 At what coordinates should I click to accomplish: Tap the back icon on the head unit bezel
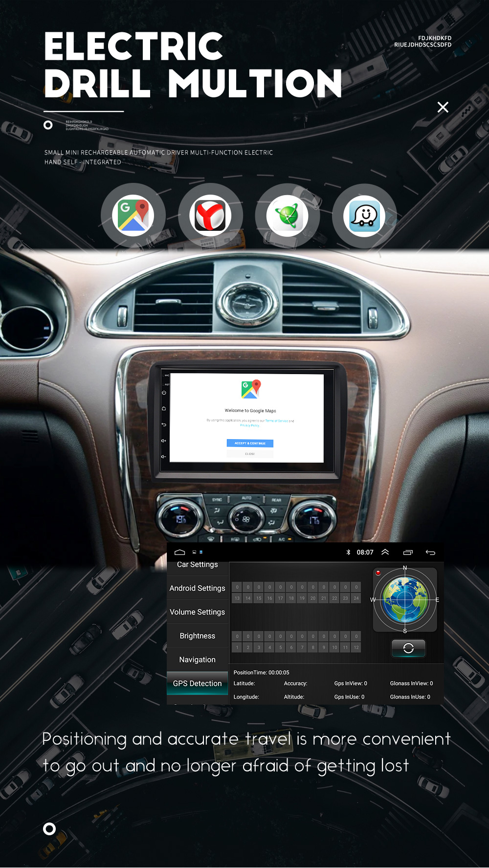[x=164, y=424]
